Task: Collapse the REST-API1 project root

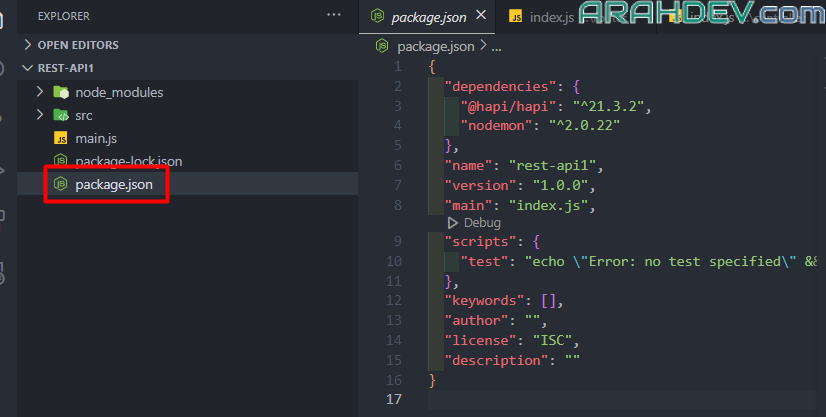Action: [27, 68]
